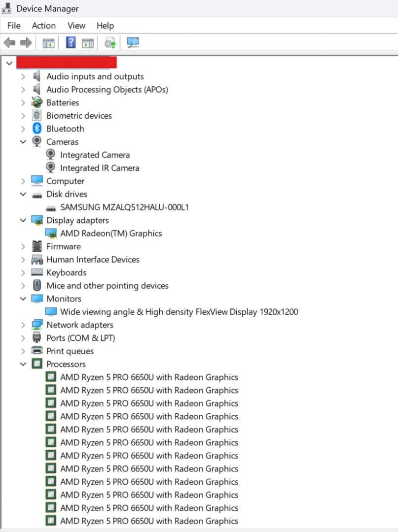Select the Integrated IR Camera label

(100, 168)
